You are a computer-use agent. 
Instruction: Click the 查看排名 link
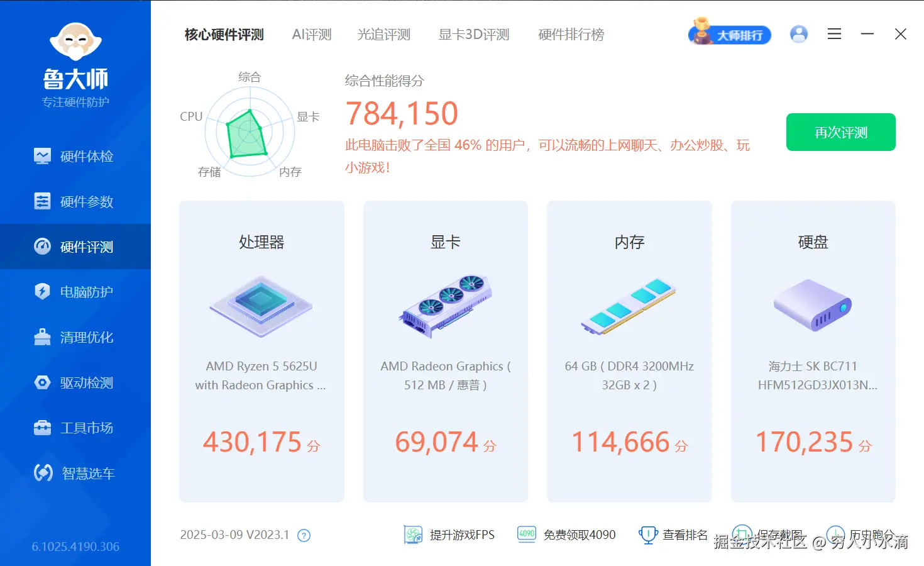click(685, 535)
